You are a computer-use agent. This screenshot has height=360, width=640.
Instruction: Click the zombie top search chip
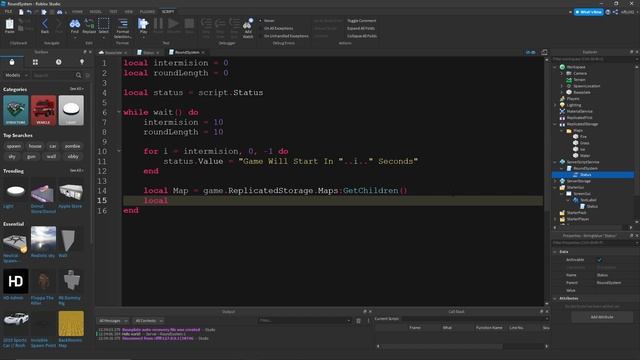click(73, 146)
